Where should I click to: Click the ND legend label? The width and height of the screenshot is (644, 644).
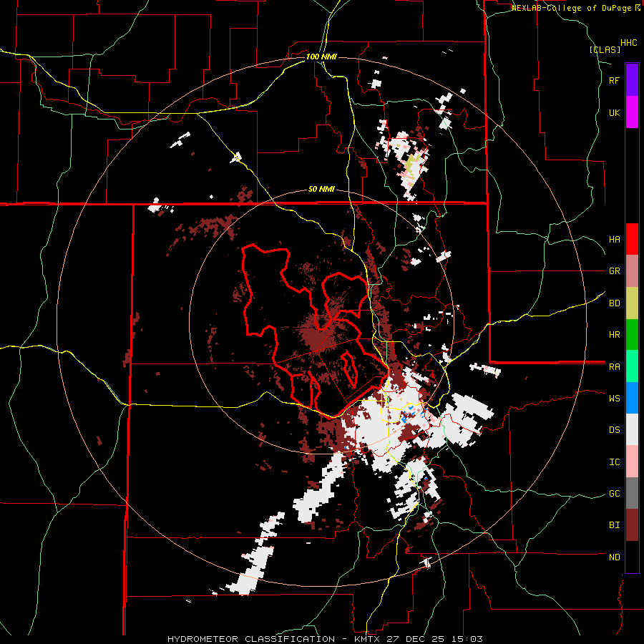(614, 557)
